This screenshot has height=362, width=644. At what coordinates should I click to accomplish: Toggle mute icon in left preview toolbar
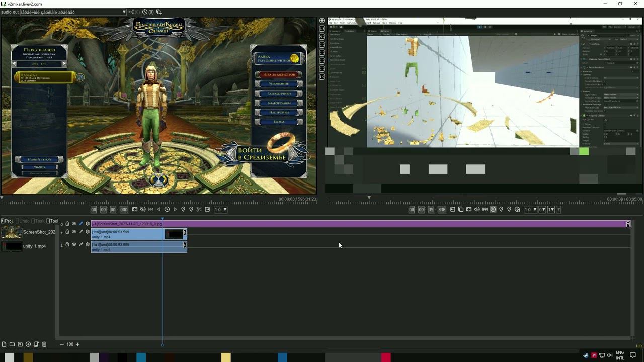pyautogui.click(x=143, y=209)
